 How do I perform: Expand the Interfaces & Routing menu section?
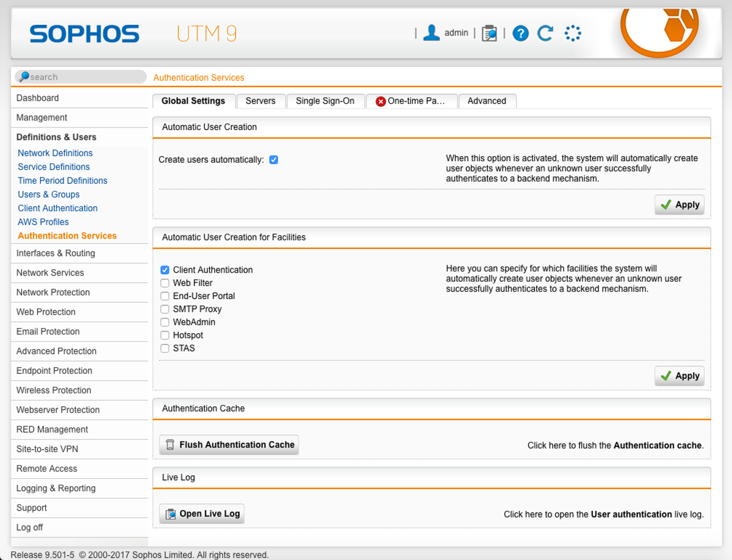56,253
